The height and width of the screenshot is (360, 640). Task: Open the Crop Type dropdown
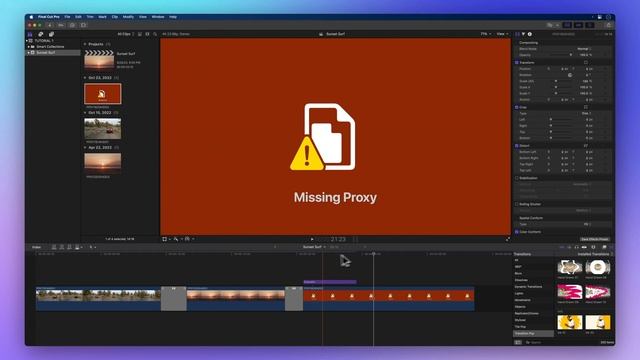[586, 113]
